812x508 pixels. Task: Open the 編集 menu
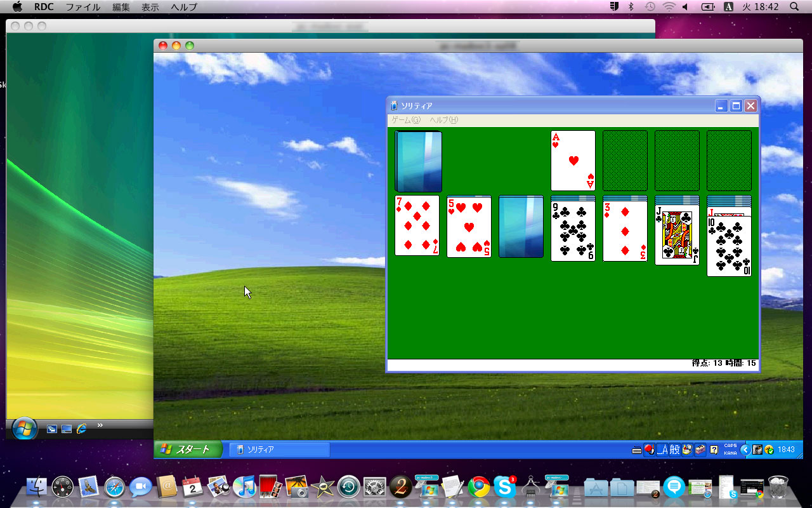click(x=121, y=7)
